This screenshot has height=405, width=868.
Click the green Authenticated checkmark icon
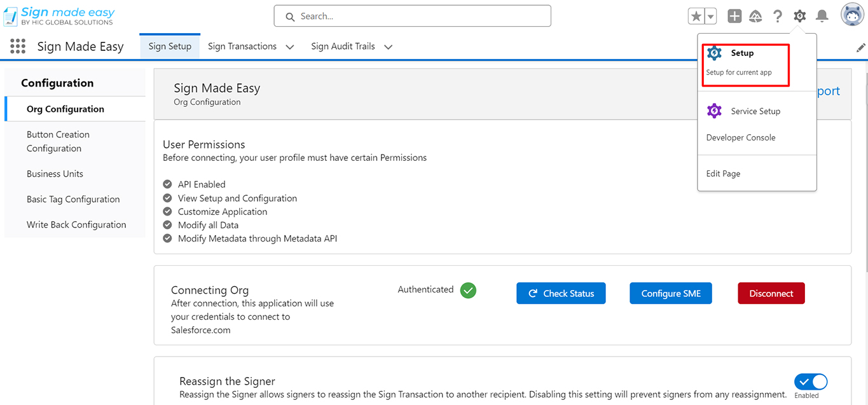point(469,291)
